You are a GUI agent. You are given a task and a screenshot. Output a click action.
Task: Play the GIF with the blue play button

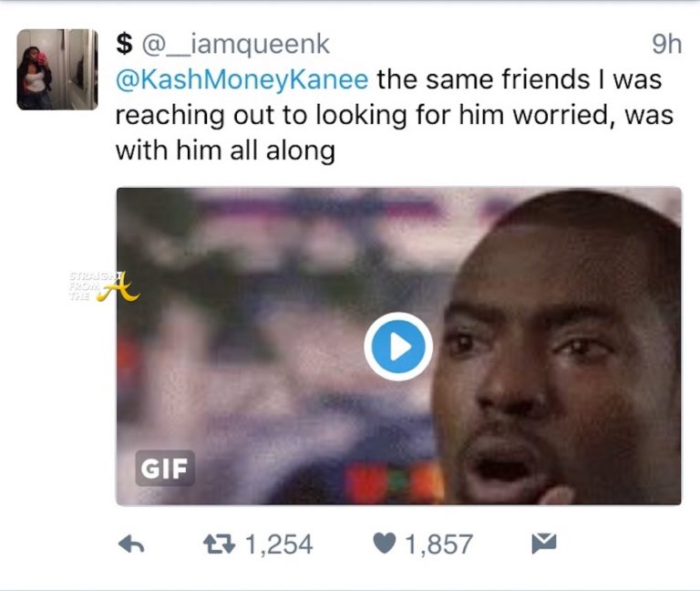pos(398,347)
